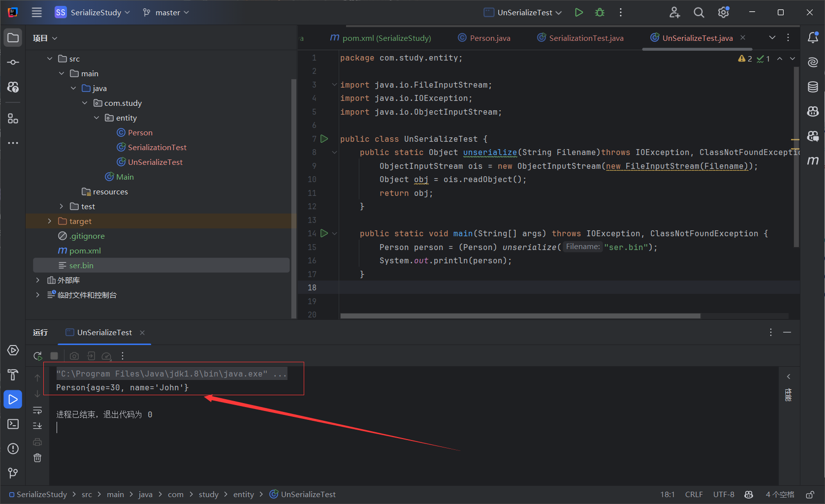The image size is (825, 504).
Task: Run UnSerializeTest from the top toolbar
Action: pos(579,12)
